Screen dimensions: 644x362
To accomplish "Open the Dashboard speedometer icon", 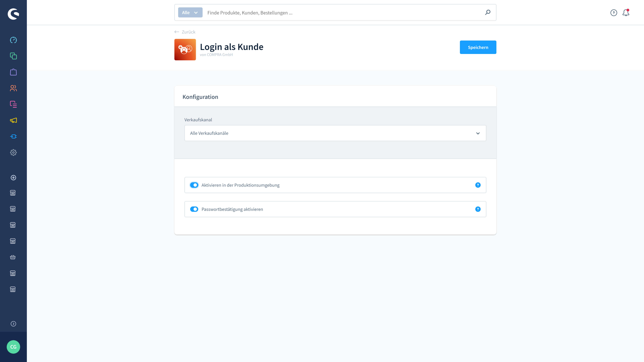I will [13, 40].
